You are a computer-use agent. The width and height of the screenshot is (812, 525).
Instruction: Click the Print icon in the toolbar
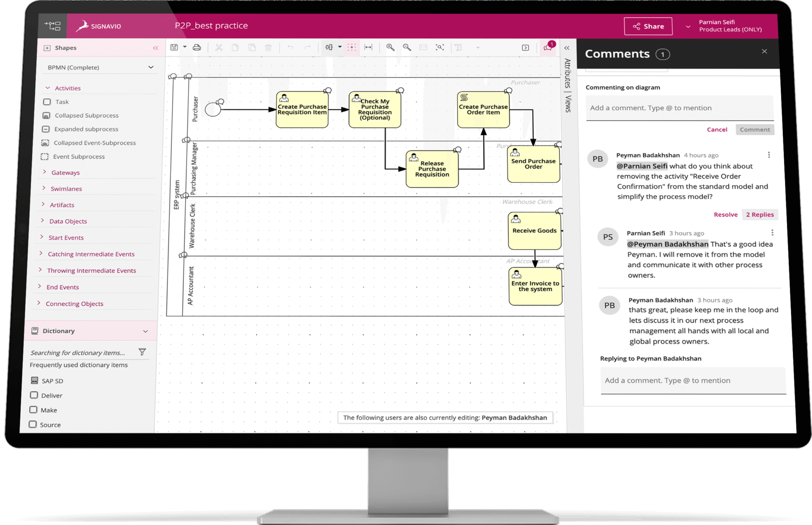tap(196, 47)
